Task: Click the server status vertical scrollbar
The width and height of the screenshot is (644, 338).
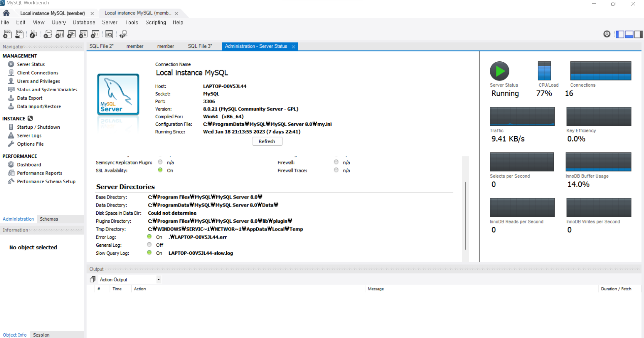Action: pyautogui.click(x=465, y=216)
